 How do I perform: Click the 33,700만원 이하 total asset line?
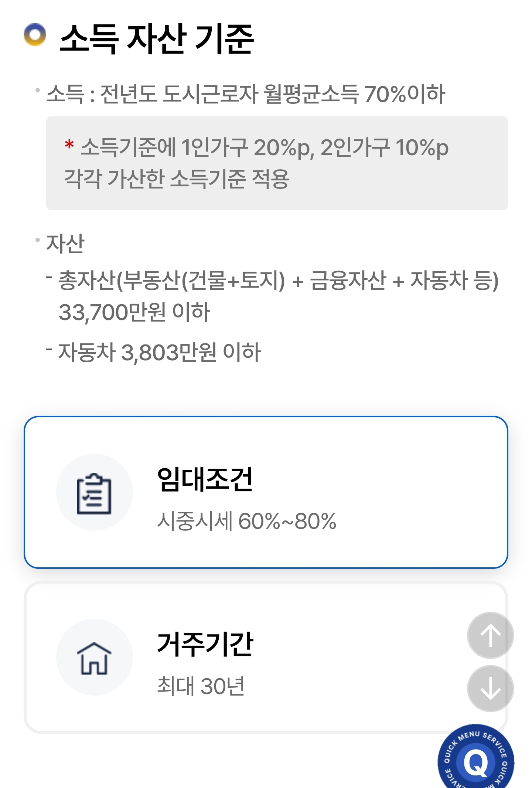[134, 312]
